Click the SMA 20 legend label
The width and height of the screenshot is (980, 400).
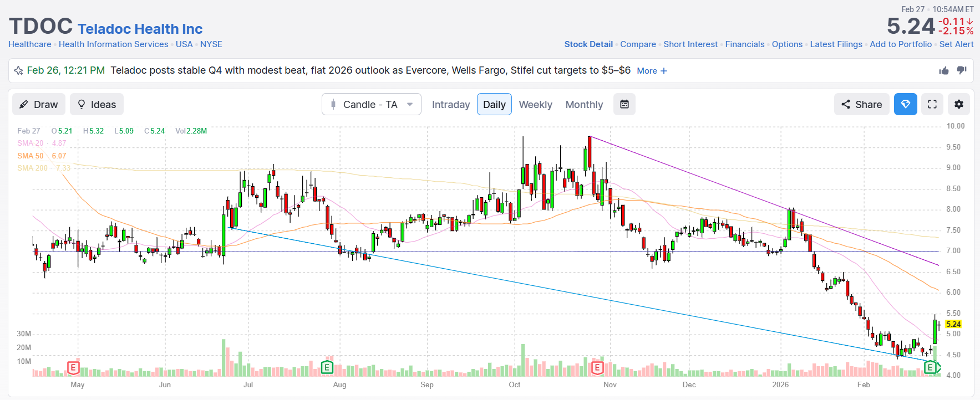coord(42,143)
